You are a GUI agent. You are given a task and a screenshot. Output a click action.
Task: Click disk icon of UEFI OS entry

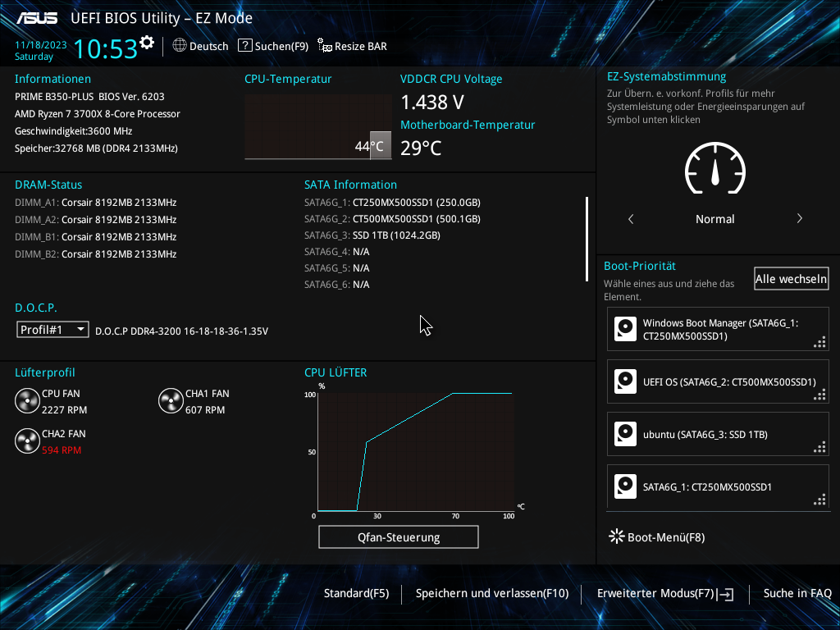pyautogui.click(x=625, y=381)
